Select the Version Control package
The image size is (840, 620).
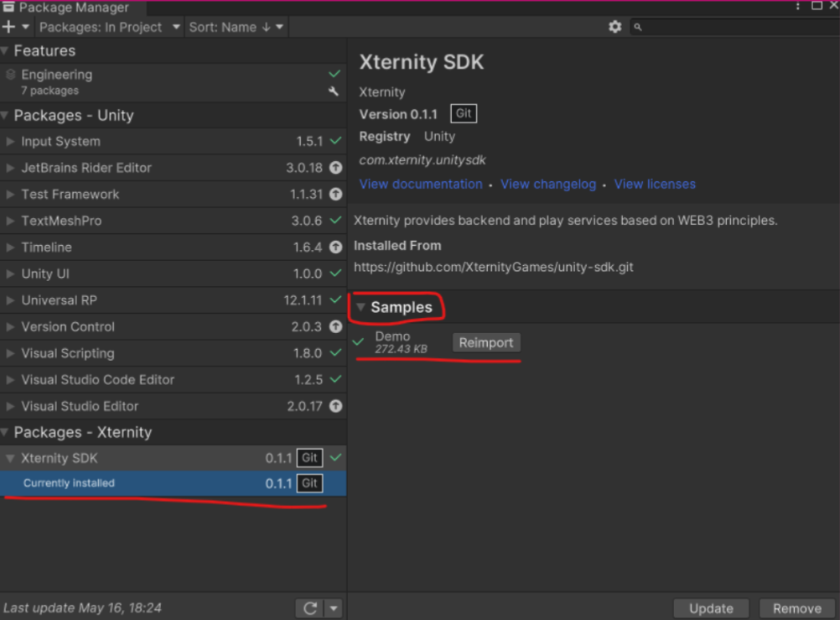173,326
